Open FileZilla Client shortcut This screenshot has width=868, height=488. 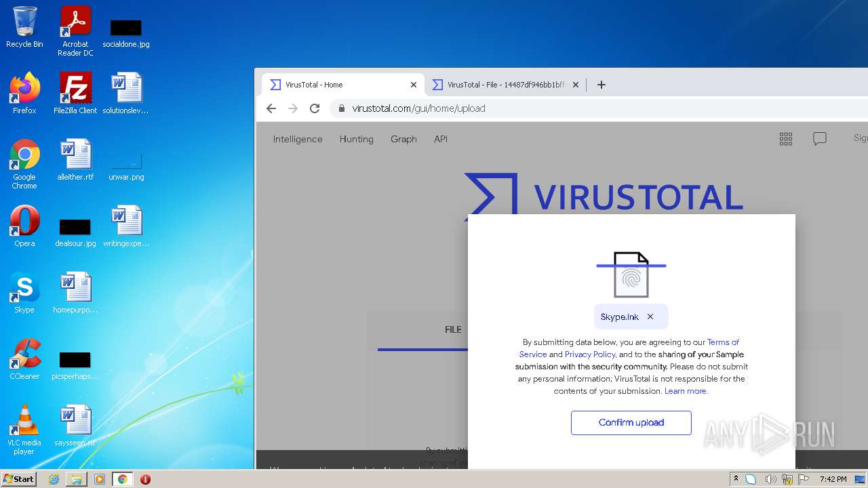75,94
